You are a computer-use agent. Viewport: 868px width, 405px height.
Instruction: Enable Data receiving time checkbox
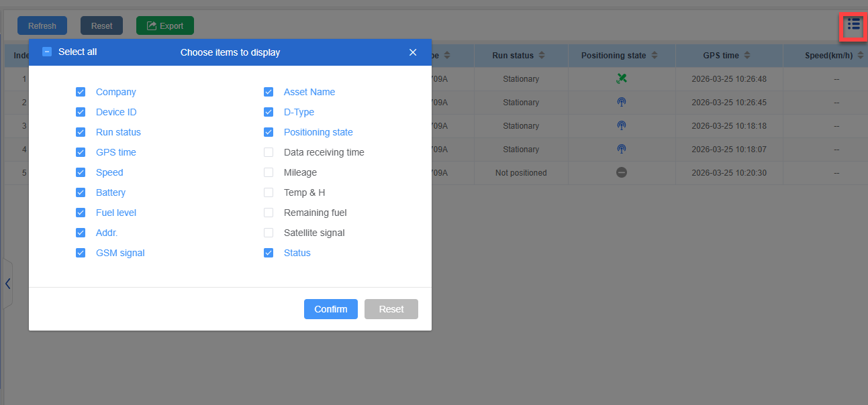click(269, 152)
